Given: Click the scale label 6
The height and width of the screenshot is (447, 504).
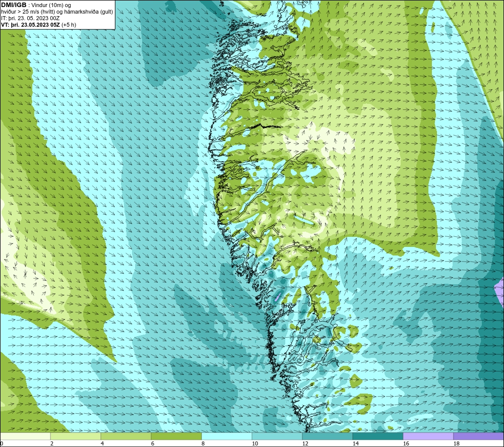Looking at the screenshot, I should [x=152, y=443].
